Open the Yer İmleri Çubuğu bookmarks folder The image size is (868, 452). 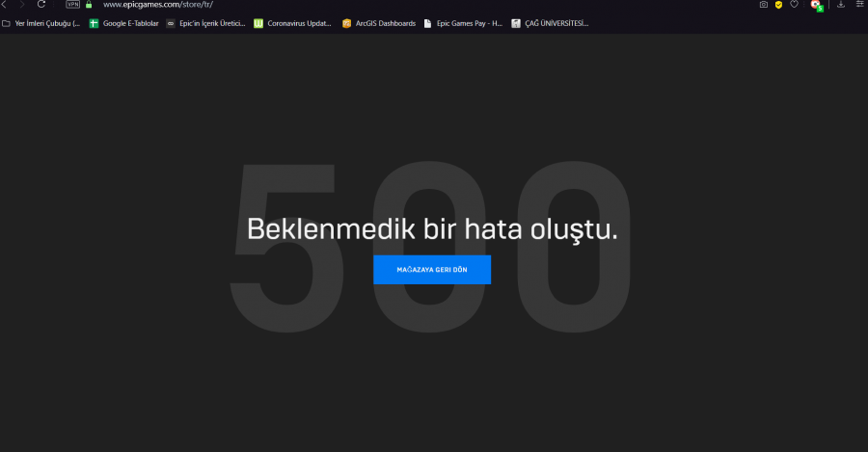click(41, 23)
